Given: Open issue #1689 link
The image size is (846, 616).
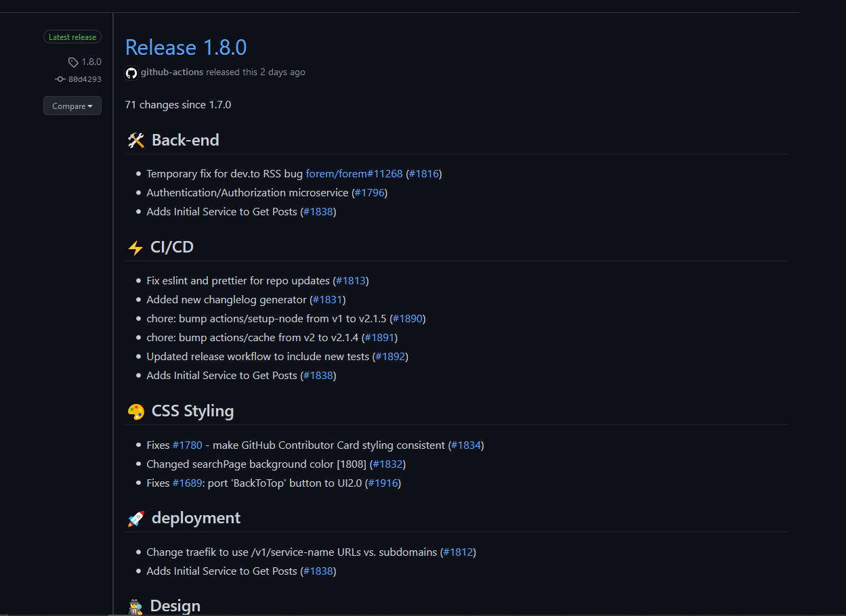Looking at the screenshot, I should click(x=188, y=483).
